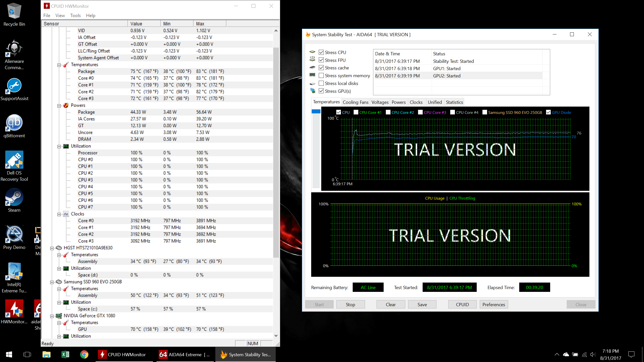
Task: Launch qBittorrent desktop icon
Action: click(14, 126)
